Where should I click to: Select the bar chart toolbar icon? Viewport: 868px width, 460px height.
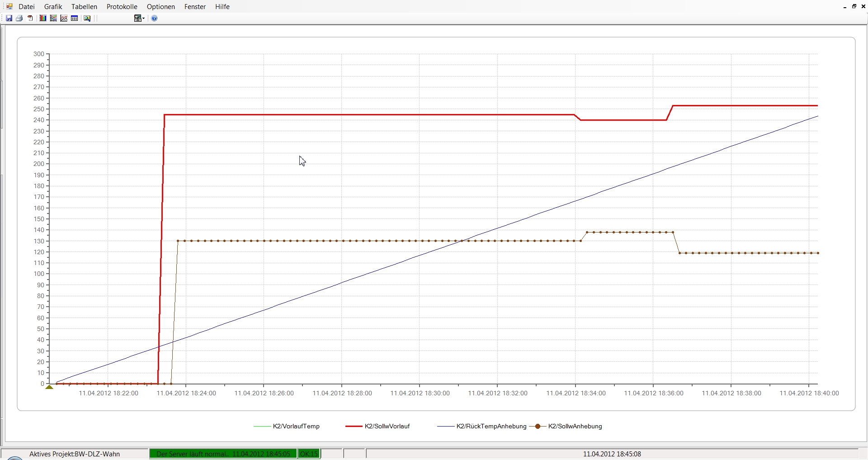43,19
